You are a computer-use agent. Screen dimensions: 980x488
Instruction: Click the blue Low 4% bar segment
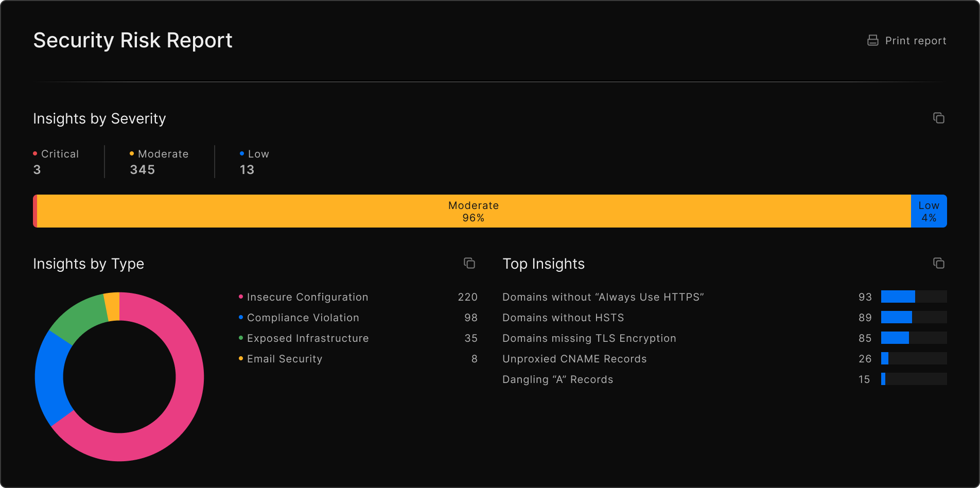tap(929, 211)
